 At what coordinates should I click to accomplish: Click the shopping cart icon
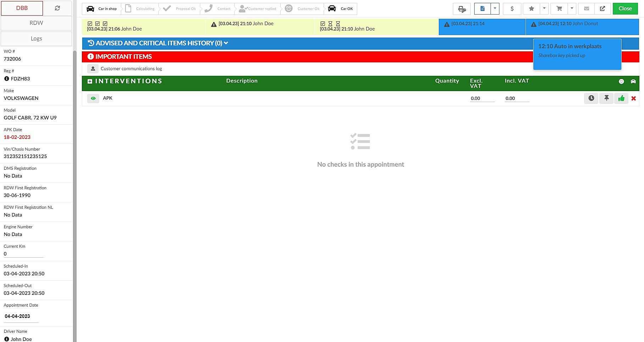click(x=559, y=9)
